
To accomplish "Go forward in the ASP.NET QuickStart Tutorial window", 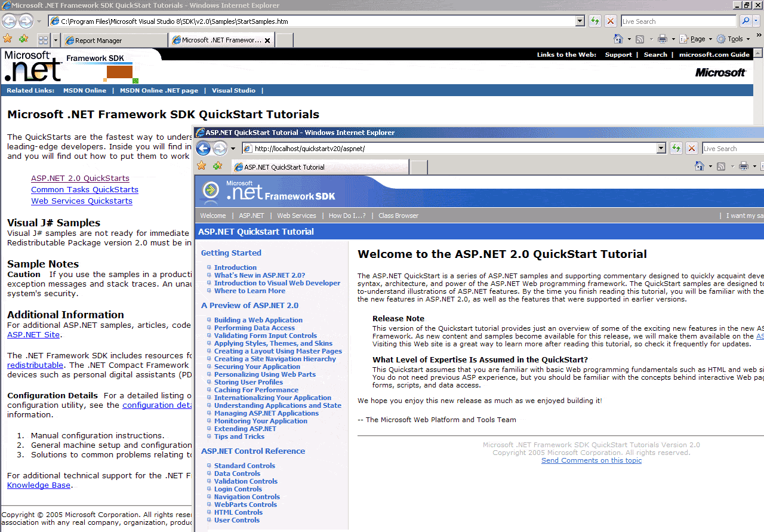I will point(220,149).
